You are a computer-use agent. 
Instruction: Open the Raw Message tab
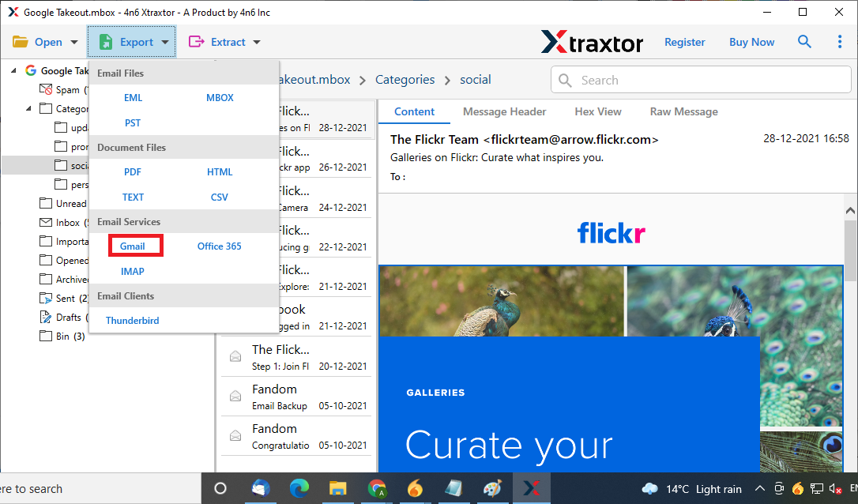(x=683, y=112)
